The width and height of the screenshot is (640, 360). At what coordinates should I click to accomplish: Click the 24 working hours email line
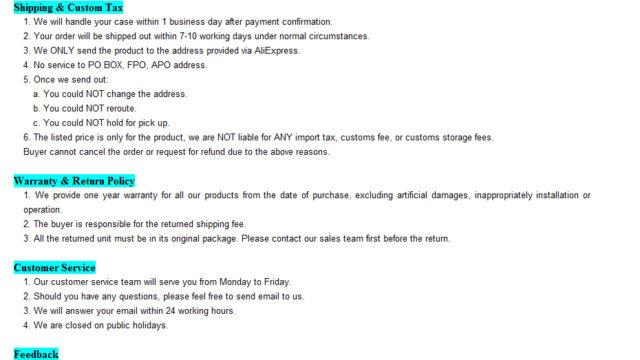point(129,311)
